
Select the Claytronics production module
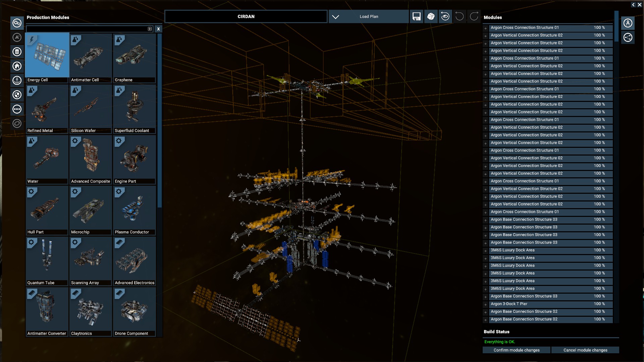click(x=91, y=312)
